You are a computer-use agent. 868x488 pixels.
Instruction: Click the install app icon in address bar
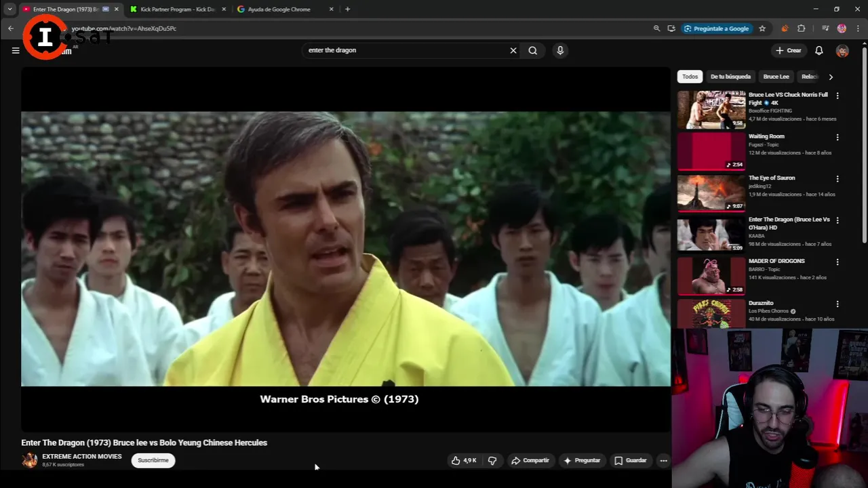(x=671, y=28)
